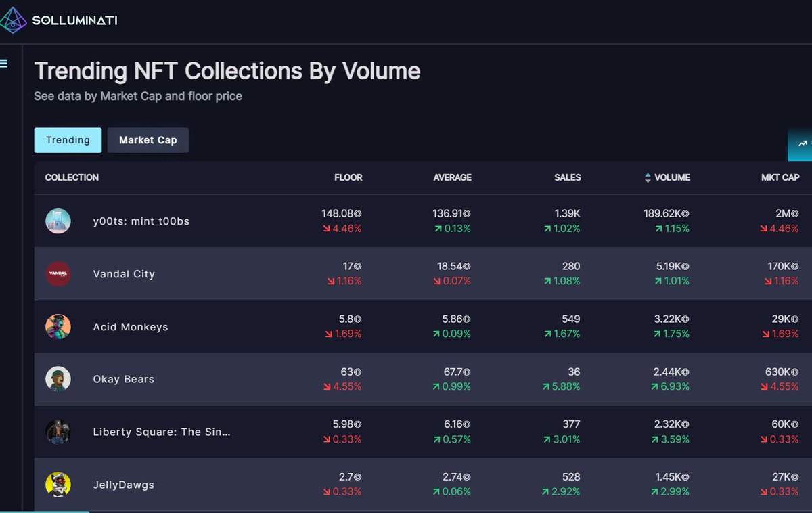812x513 pixels.
Task: Click the Acid Monkeys collection avatar
Action: (x=58, y=327)
